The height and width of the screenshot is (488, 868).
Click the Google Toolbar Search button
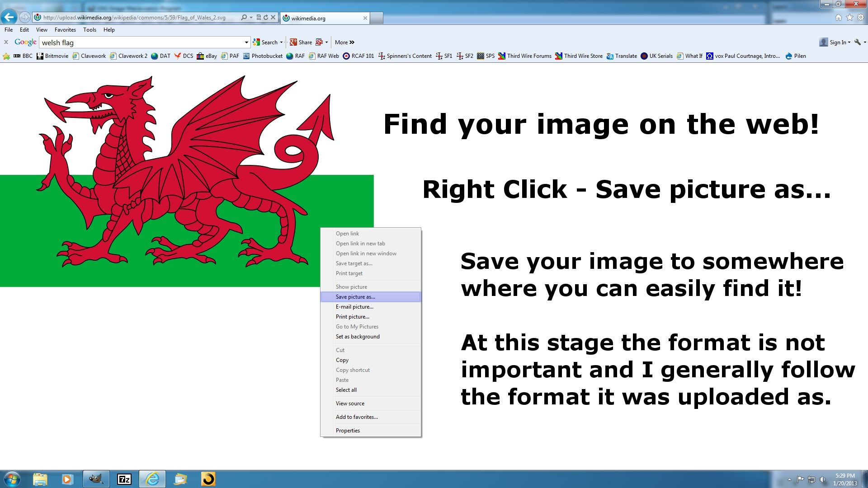pyautogui.click(x=265, y=42)
